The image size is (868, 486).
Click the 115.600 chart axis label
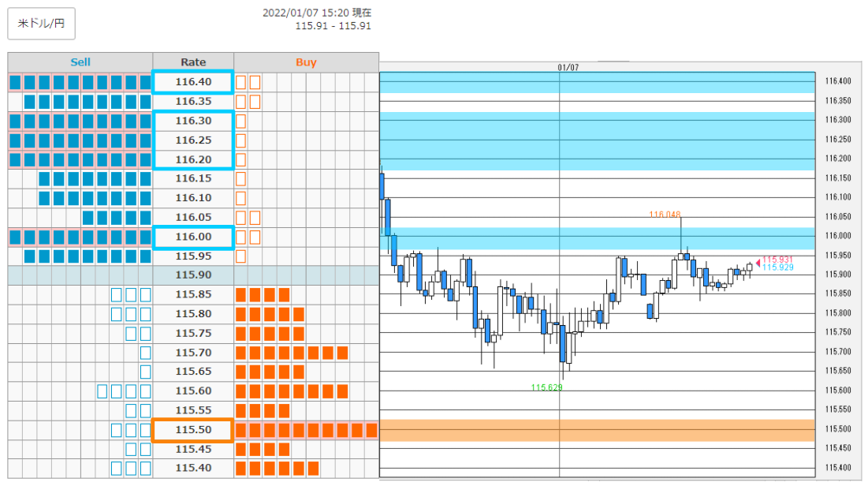point(838,390)
